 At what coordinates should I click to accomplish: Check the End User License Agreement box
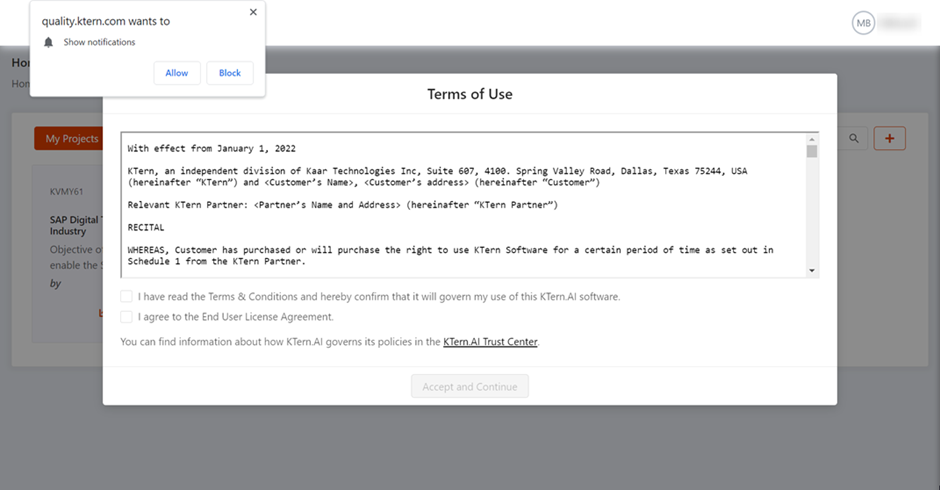point(126,317)
